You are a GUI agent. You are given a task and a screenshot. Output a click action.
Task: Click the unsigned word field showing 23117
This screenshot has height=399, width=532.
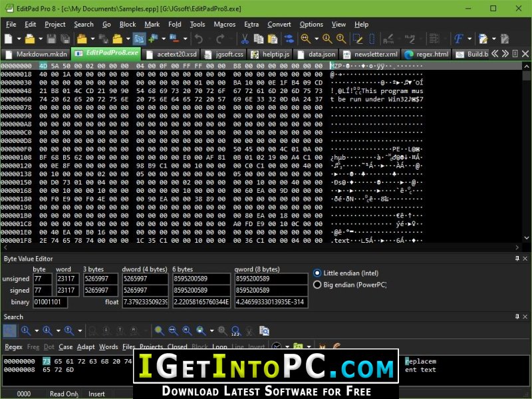point(68,279)
